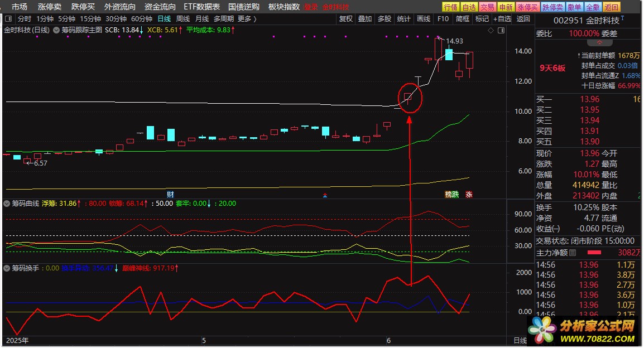Open the 资金流向 menu
The width and height of the screenshot is (644, 348).
[x=160, y=7]
